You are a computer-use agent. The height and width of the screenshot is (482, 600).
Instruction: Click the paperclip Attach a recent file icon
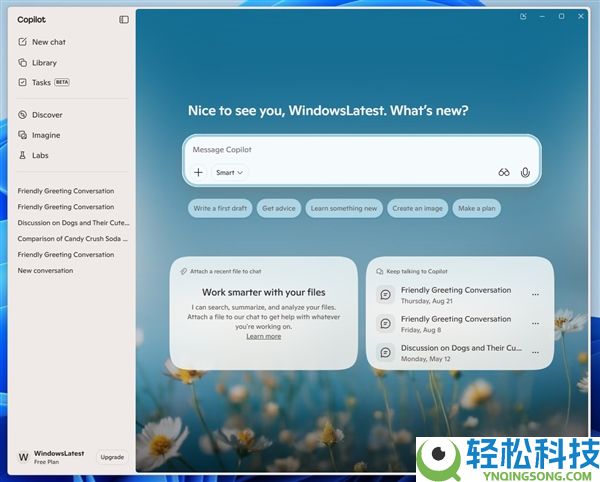pos(184,271)
